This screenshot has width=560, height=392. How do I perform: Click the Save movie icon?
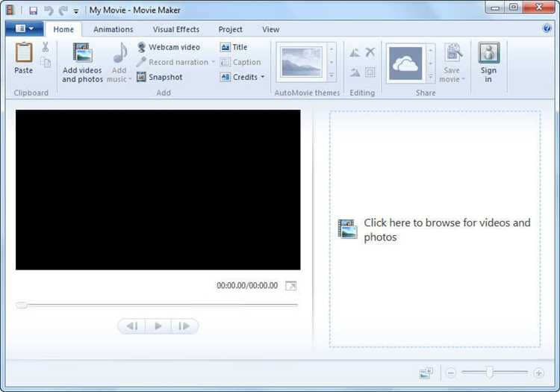(x=453, y=52)
